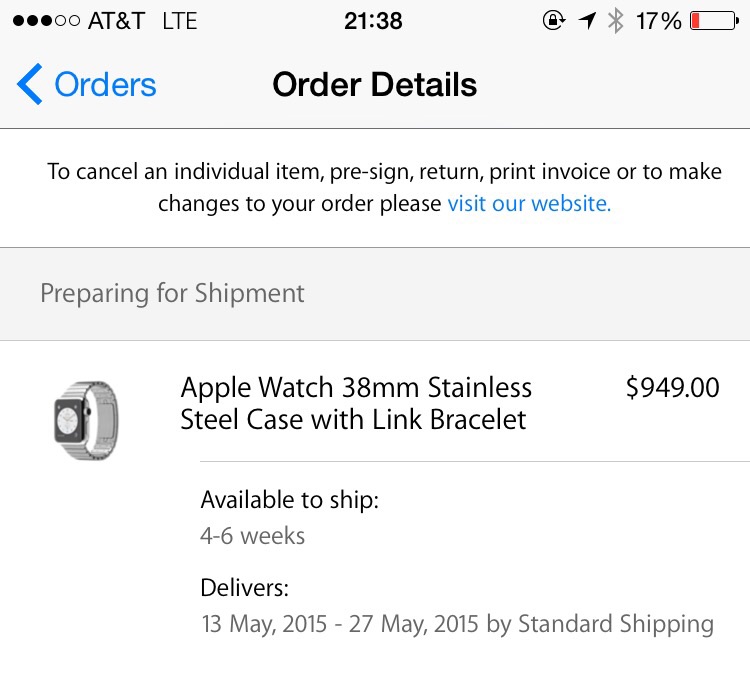750x696 pixels.
Task: Tap the 17% battery percentage
Action: (658, 21)
